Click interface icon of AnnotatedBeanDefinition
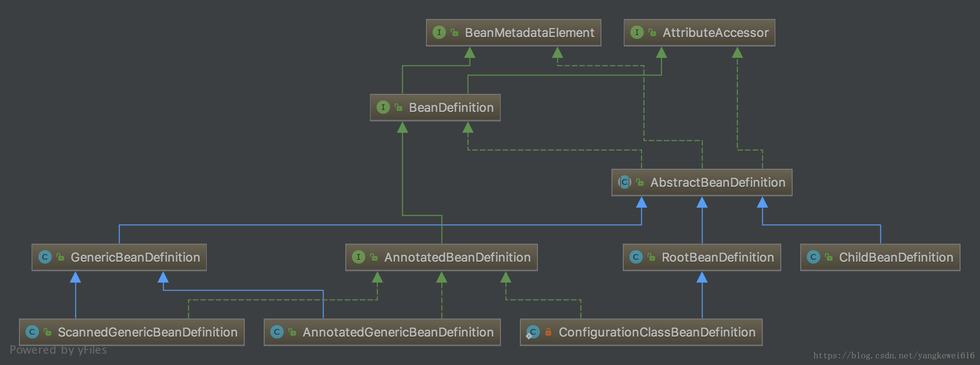This screenshot has width=980, height=365. [359, 257]
